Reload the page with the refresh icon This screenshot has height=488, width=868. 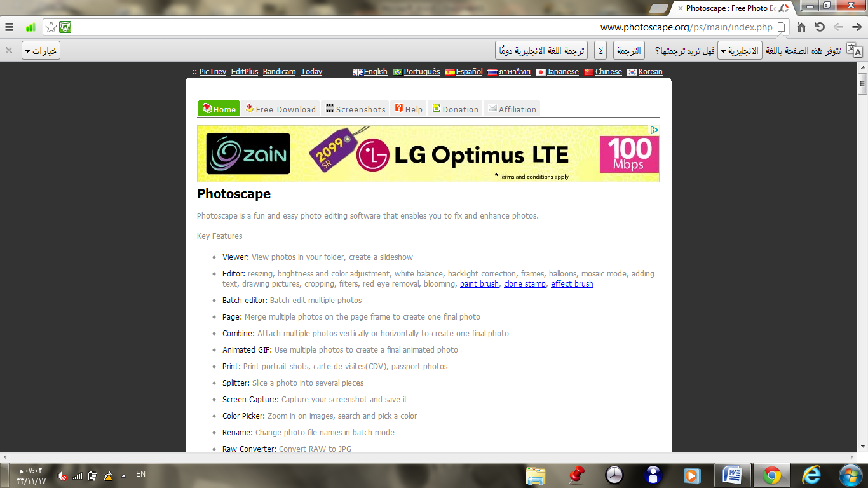[x=820, y=27]
